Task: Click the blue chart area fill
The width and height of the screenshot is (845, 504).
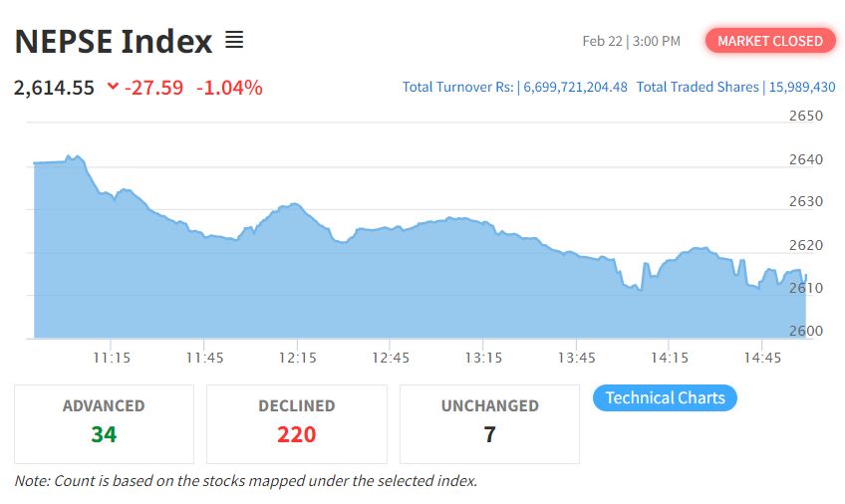Action: [399, 289]
